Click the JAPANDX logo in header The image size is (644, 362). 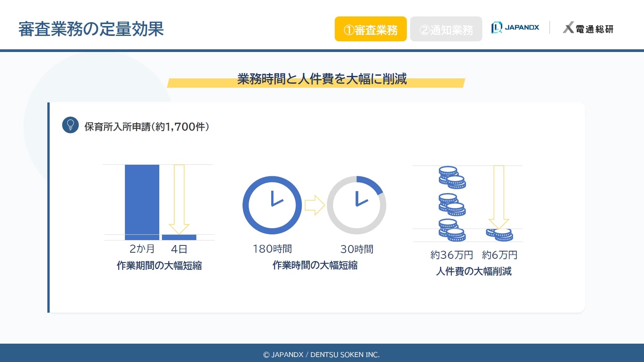515,28
